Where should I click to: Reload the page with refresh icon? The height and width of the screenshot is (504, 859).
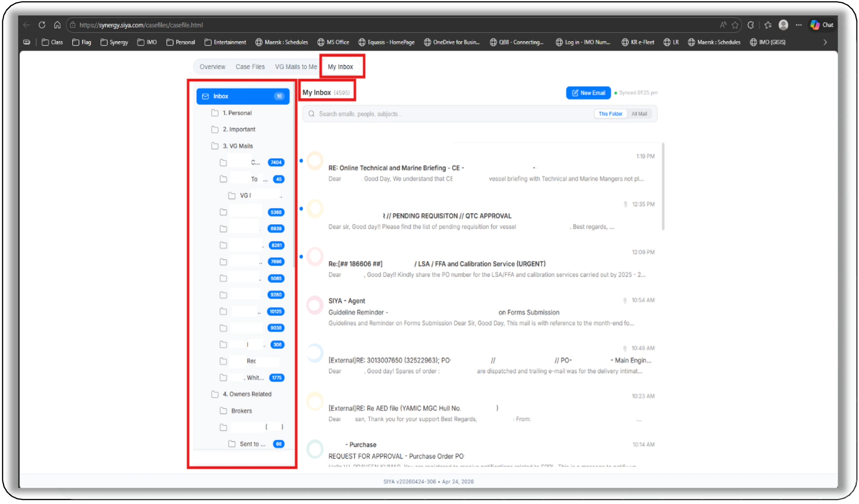click(x=42, y=25)
